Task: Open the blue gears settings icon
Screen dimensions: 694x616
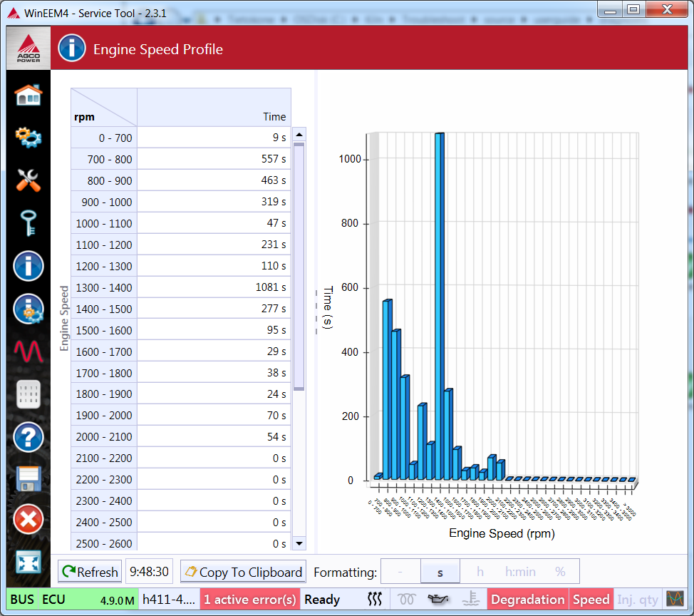Action: point(29,137)
